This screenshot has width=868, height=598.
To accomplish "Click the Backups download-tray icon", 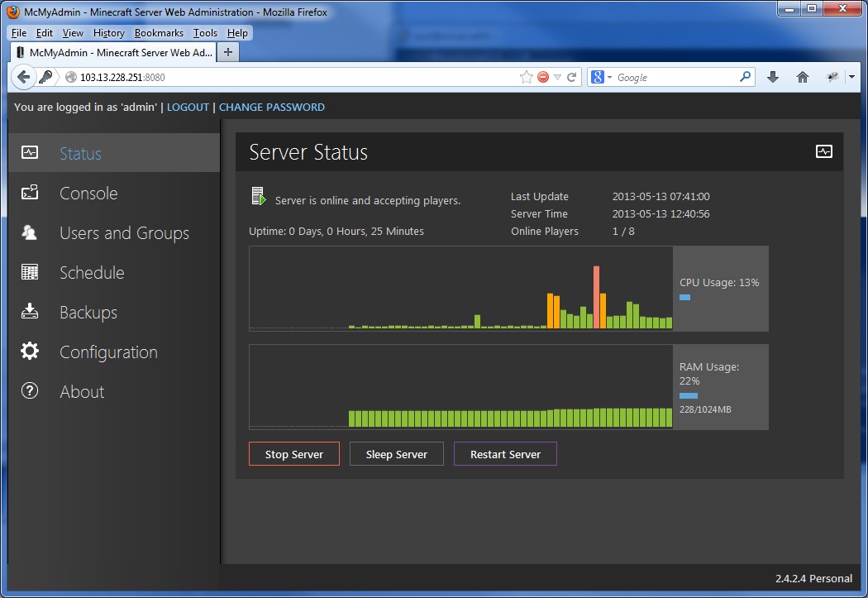I will click(30, 311).
